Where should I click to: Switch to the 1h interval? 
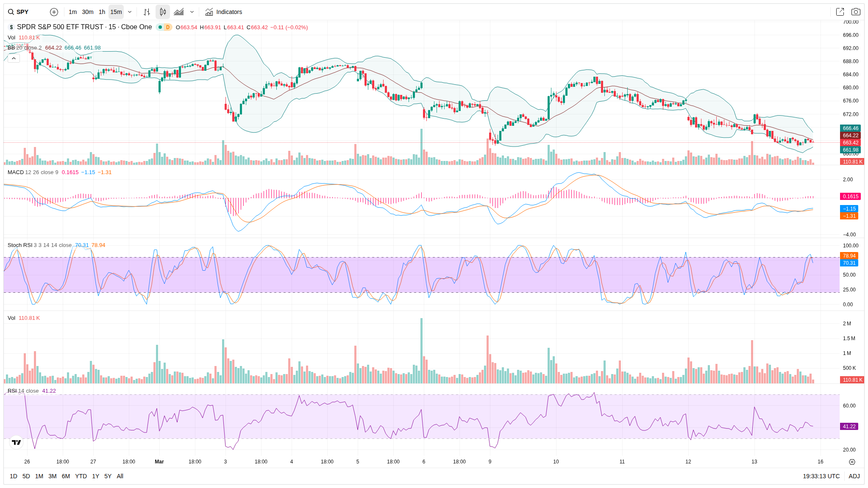102,12
